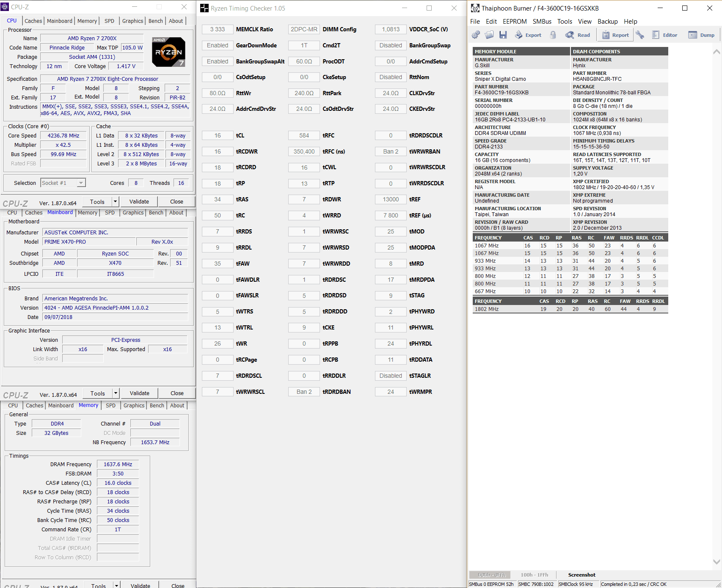Select Memory tab in CPU-Z Mainboard window
The width and height of the screenshot is (722, 588).
(x=88, y=212)
